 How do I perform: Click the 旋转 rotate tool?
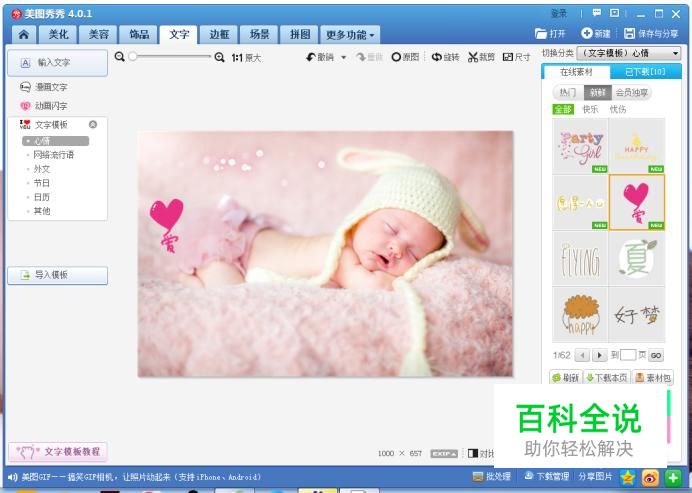[x=445, y=57]
